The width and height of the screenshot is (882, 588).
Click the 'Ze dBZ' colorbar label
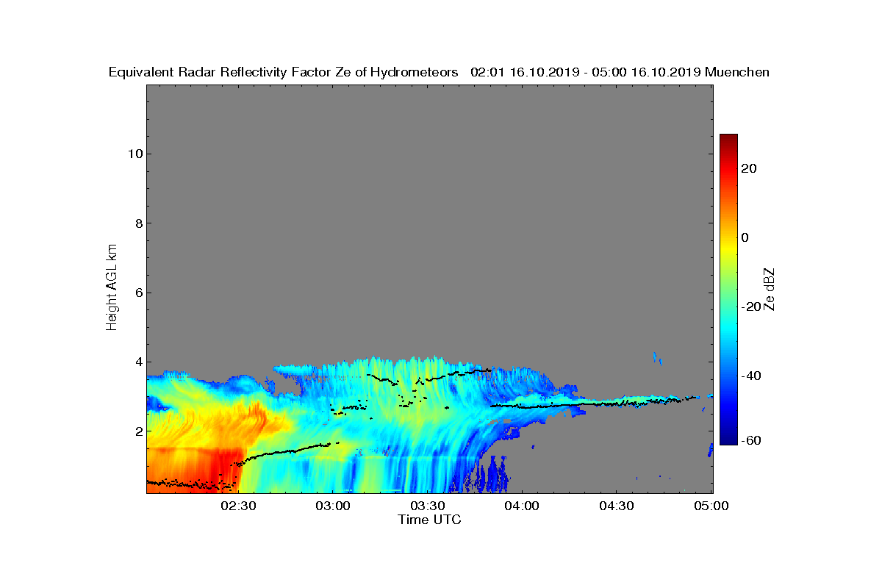[x=770, y=289]
